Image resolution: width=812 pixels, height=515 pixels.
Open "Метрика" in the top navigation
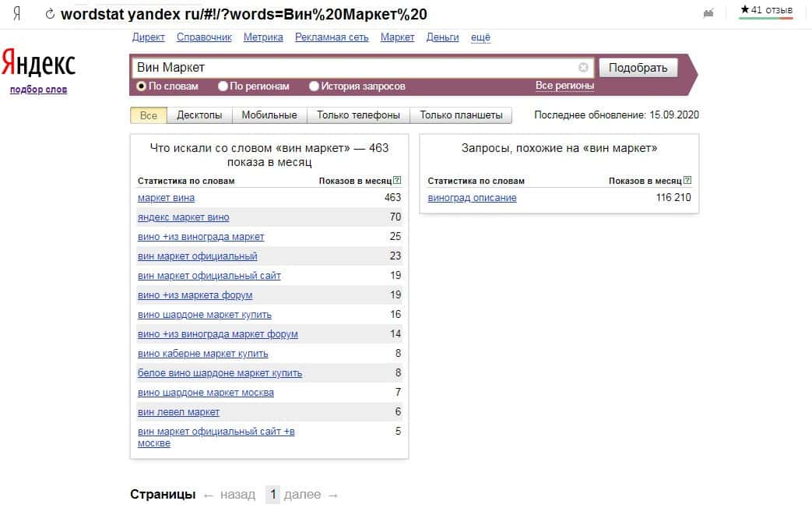(x=263, y=37)
